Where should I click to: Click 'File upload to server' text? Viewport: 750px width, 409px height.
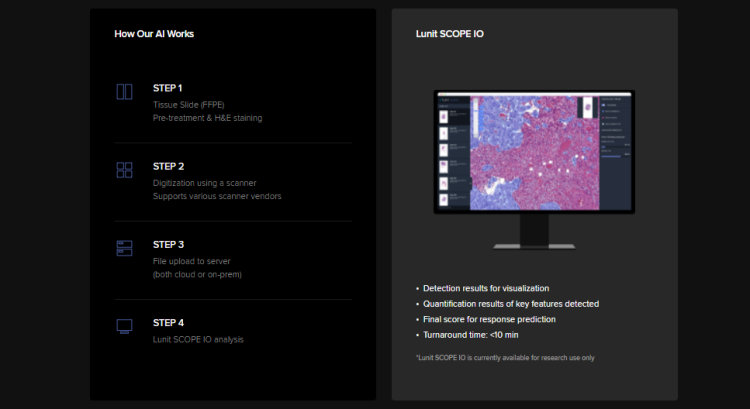[191, 261]
